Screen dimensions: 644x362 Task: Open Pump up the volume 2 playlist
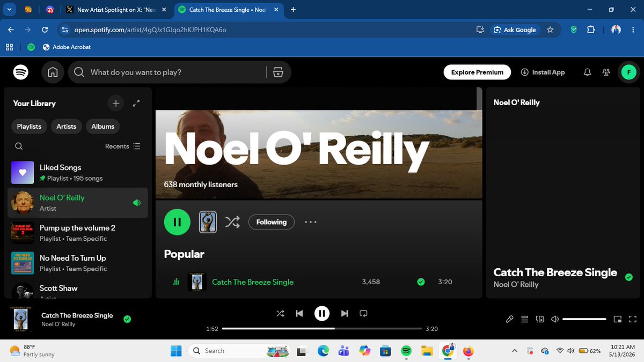(78, 233)
